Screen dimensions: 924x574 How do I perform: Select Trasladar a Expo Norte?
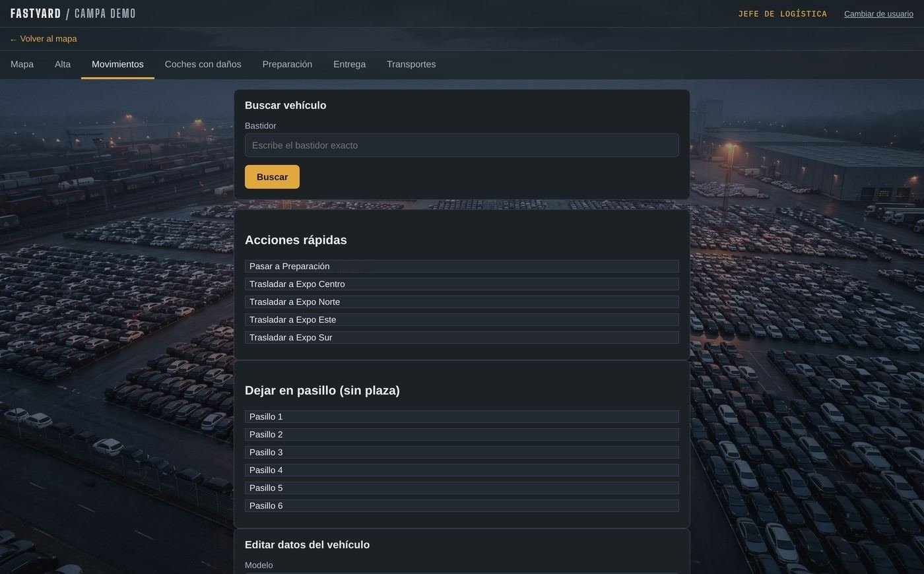click(x=462, y=302)
